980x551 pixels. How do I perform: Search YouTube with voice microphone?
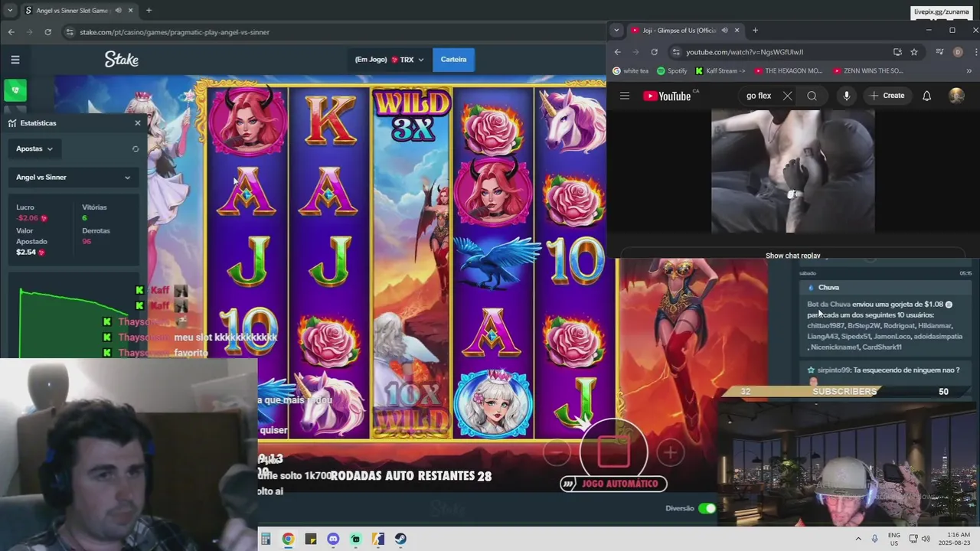[847, 96]
